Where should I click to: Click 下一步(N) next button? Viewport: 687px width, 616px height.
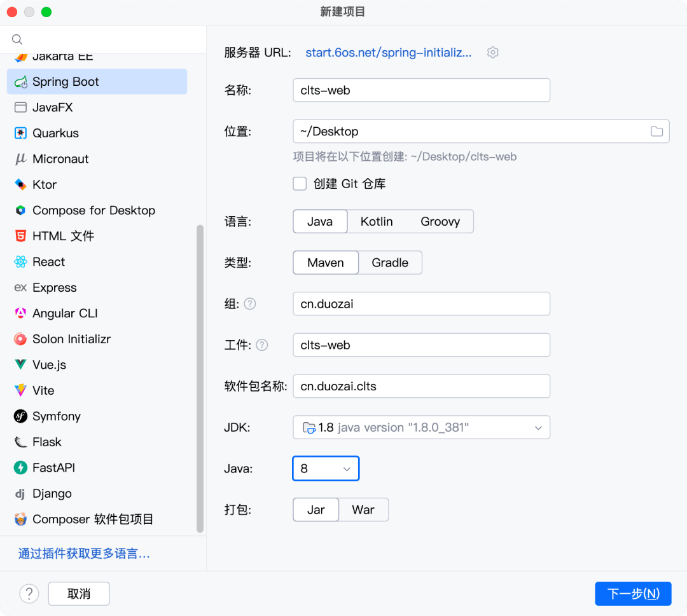click(633, 594)
